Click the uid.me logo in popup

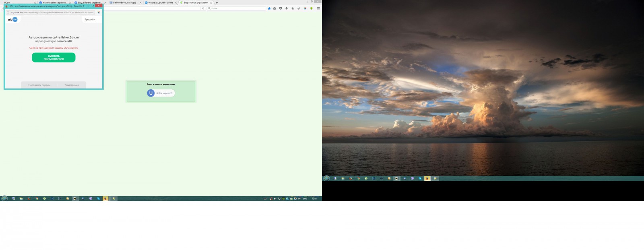(12, 19)
